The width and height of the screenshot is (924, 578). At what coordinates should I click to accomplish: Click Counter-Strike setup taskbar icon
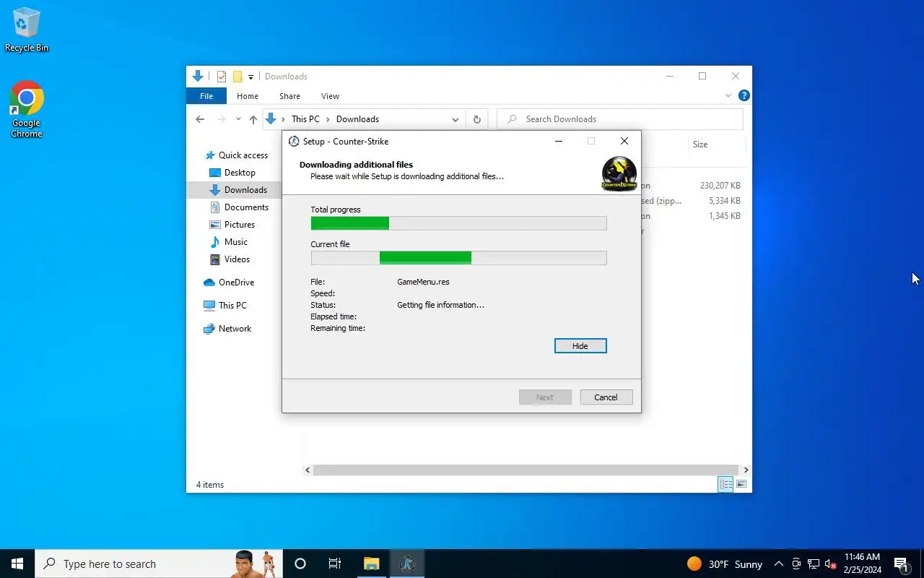coord(407,564)
